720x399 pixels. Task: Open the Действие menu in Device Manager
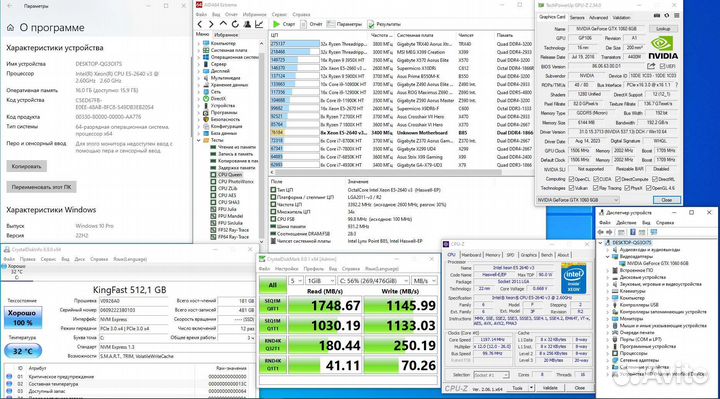(x=626, y=223)
